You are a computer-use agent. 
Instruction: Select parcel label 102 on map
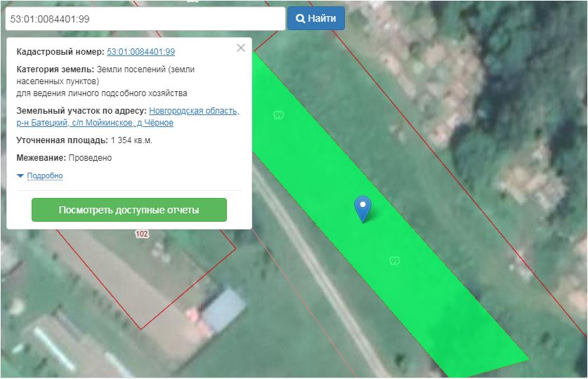click(142, 234)
